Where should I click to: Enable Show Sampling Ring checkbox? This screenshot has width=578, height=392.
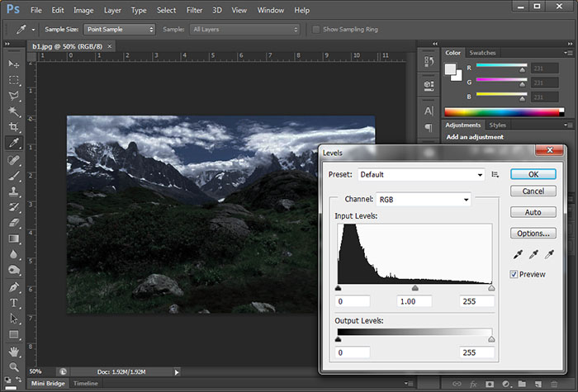tap(317, 30)
